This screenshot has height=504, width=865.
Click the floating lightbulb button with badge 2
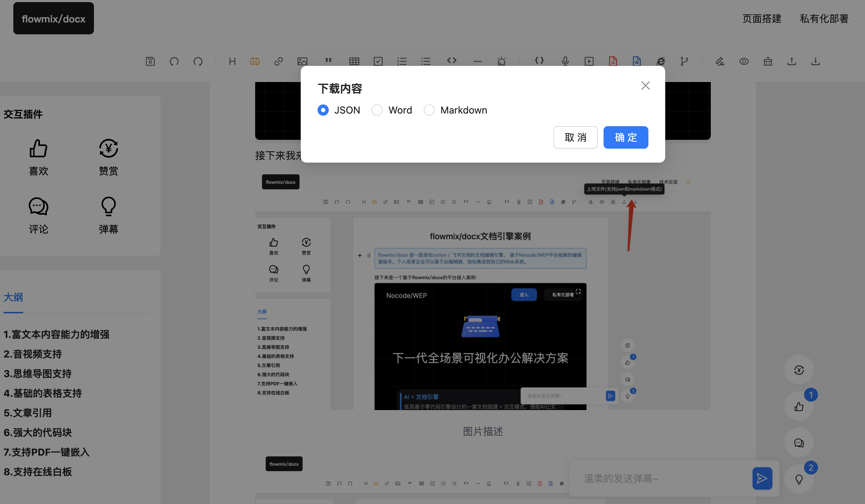pos(799,479)
